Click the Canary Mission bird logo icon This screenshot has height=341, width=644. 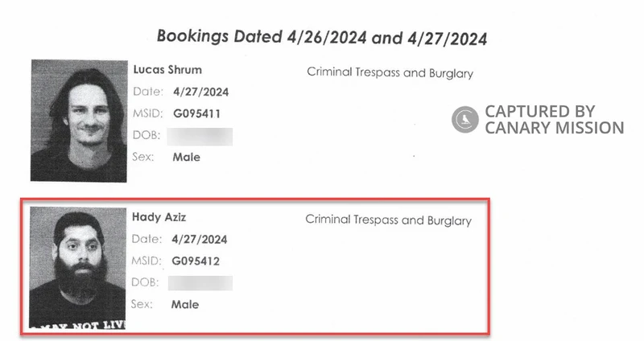pyautogui.click(x=465, y=119)
